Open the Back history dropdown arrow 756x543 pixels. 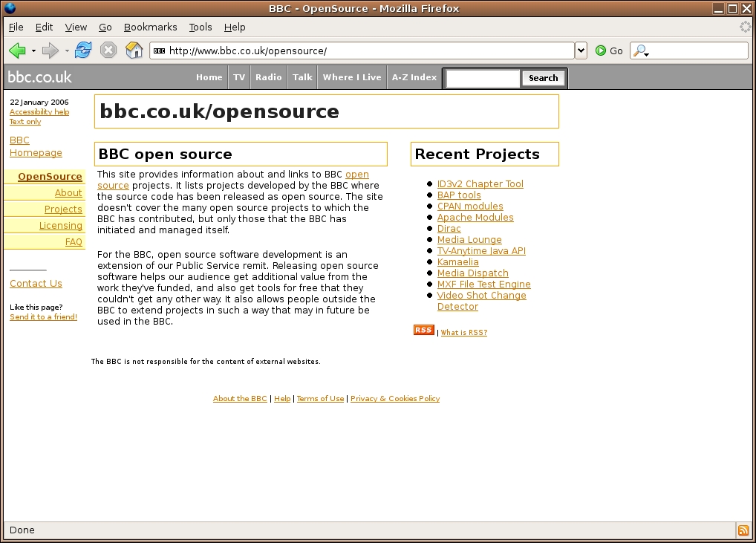click(33, 51)
